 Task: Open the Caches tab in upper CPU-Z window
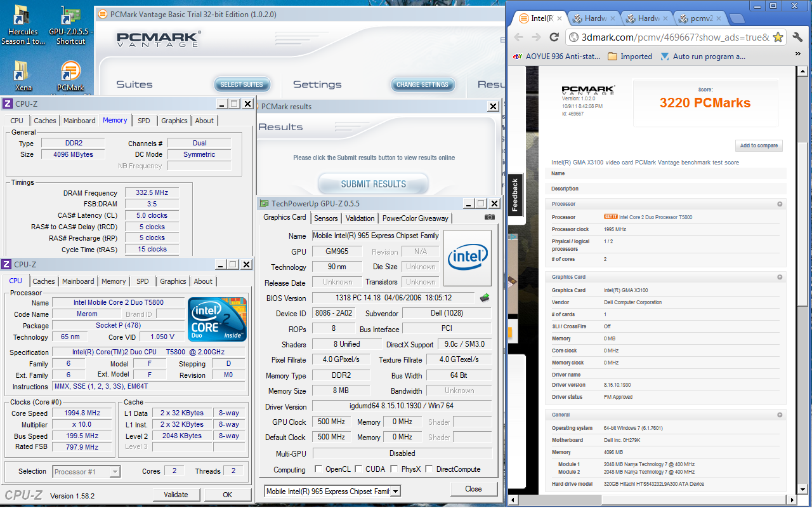tap(44, 121)
